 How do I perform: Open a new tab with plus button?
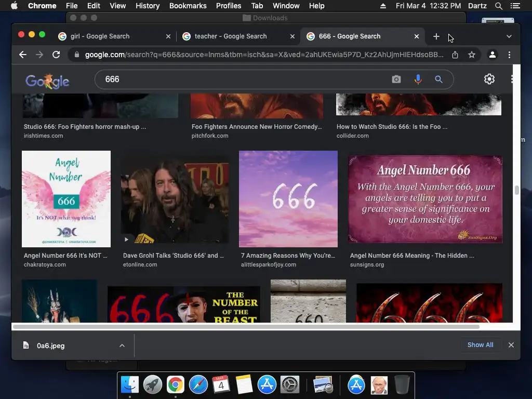click(436, 36)
